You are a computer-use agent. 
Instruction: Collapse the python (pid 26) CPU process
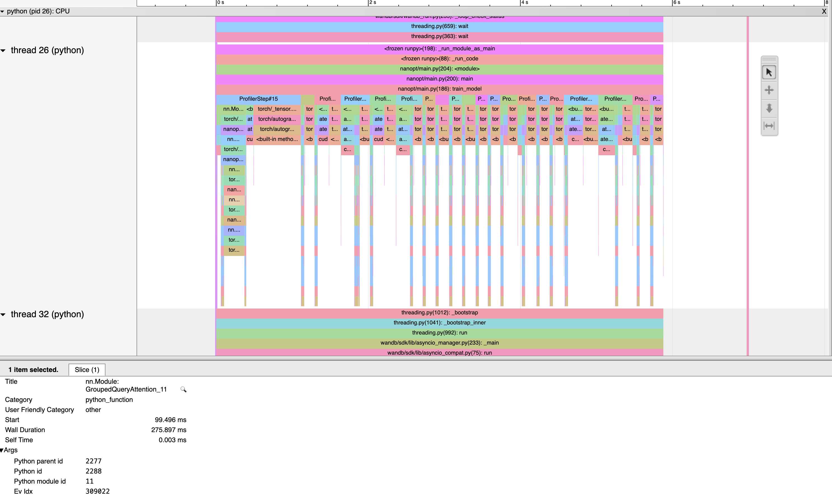point(3,11)
